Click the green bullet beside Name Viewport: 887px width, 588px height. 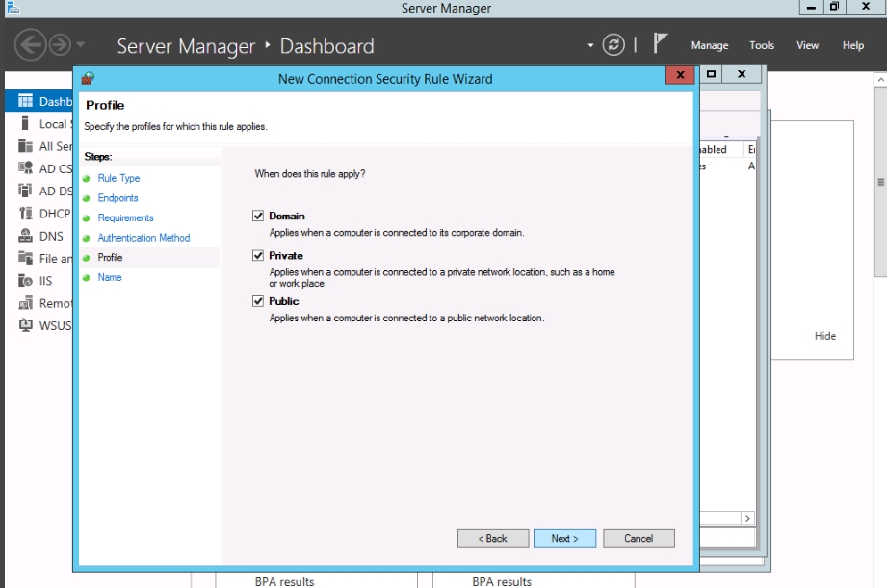(87, 277)
